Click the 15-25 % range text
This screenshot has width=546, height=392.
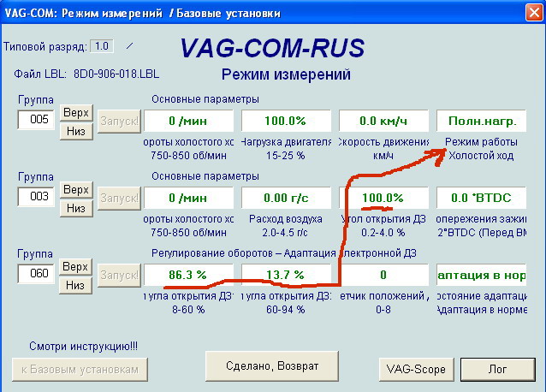coord(286,156)
